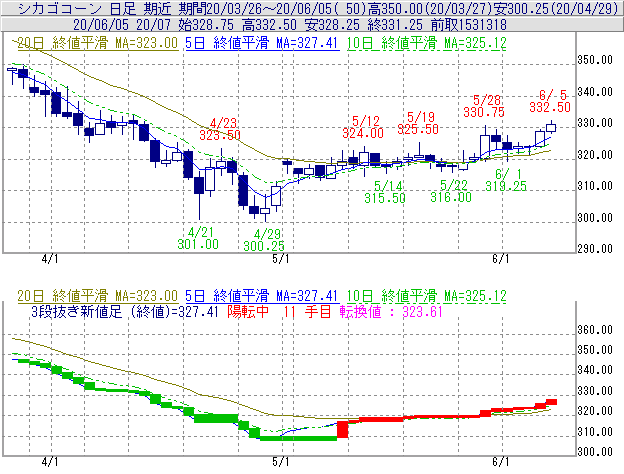
Task: Click the blue 5日 終値平滑 MA=327.41 legend in the upper chart
Action: 262,43
